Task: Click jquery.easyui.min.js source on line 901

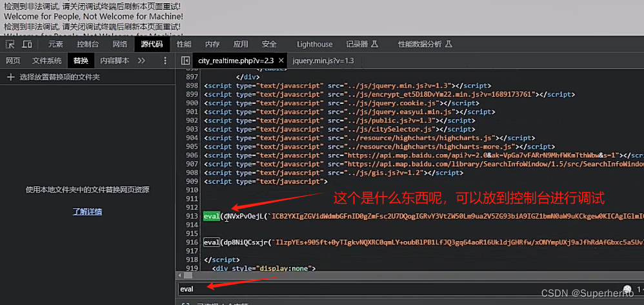Action: pyautogui.click(x=400, y=112)
